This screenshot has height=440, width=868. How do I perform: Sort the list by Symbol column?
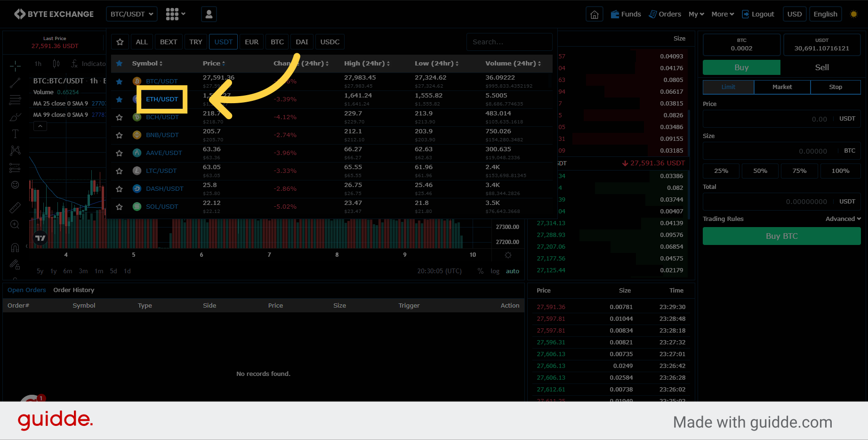coord(147,64)
